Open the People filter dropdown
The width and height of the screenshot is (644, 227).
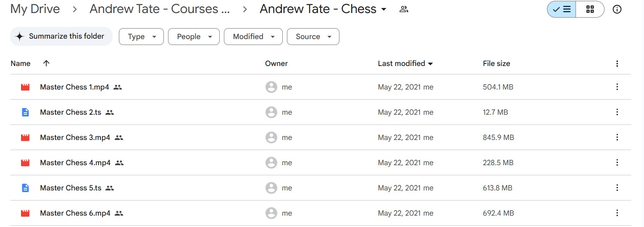tap(194, 37)
